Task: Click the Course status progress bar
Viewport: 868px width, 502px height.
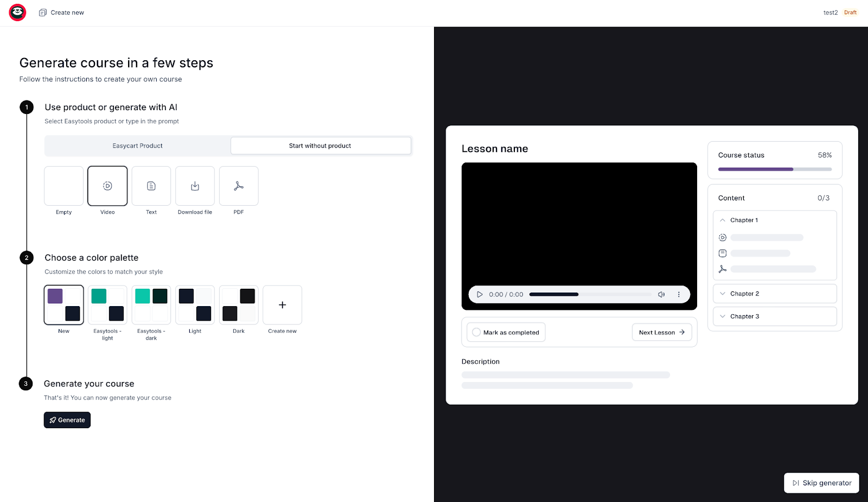Action: coord(775,169)
